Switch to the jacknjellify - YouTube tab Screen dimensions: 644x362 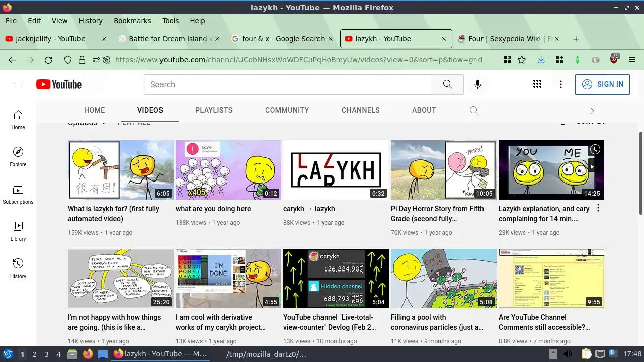pos(56,39)
